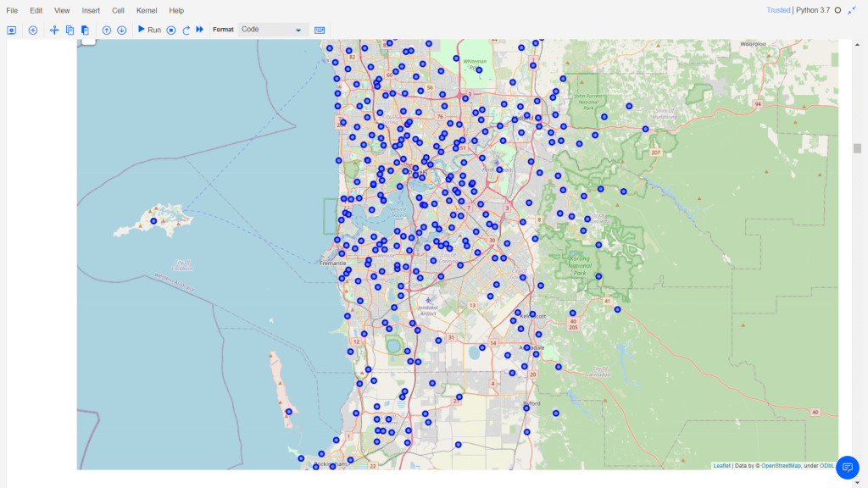The height and width of the screenshot is (488, 868).
Task: Open the File menu
Action: [x=12, y=10]
